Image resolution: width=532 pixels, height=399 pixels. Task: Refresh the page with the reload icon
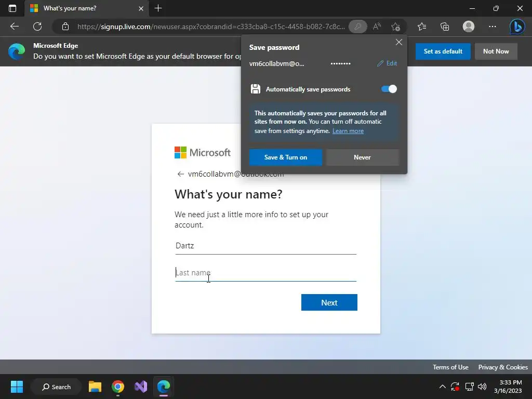coord(37,26)
